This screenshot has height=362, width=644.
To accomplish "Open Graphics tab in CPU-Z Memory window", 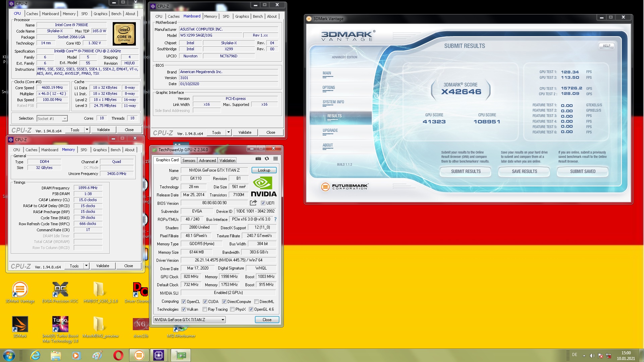I will coord(100,150).
